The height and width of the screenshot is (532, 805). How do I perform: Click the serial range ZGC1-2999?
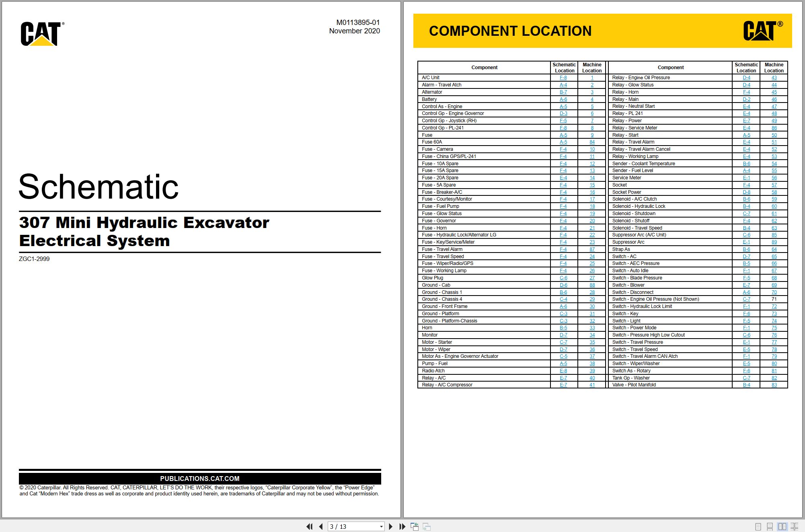(x=34, y=259)
